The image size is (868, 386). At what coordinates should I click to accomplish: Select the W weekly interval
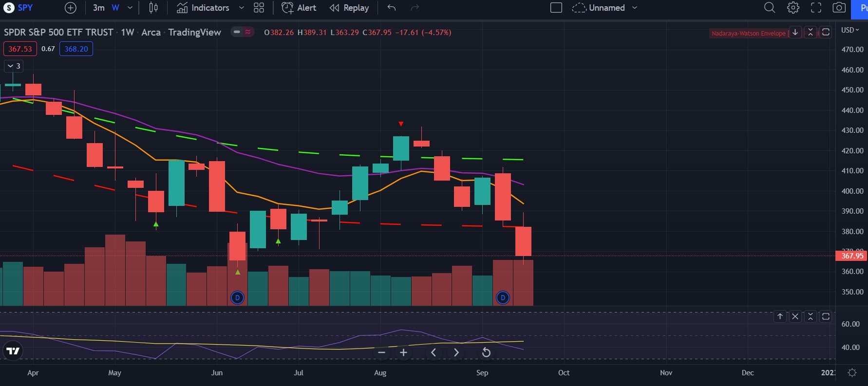(x=115, y=8)
